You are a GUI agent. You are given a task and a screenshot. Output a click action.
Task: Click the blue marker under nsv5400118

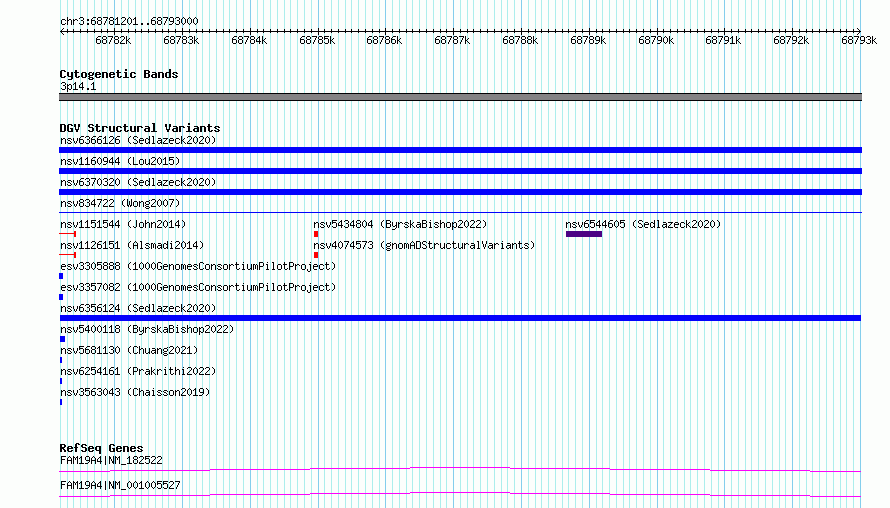[x=62, y=339]
